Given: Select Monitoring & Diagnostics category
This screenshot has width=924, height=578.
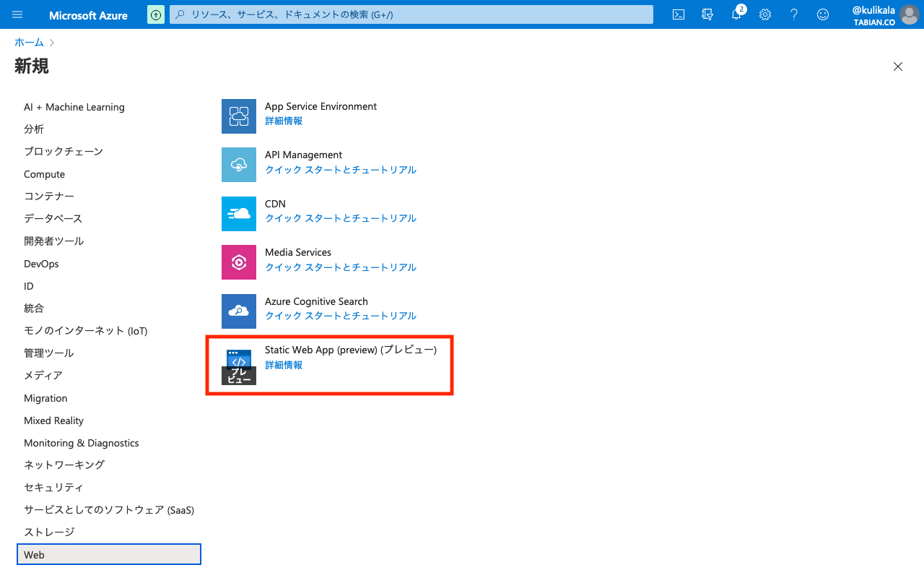Looking at the screenshot, I should [x=82, y=443].
